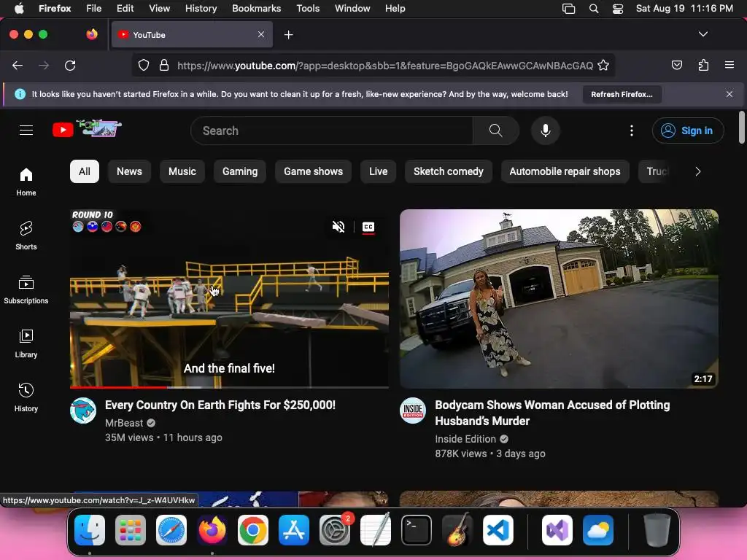Click the page vertical scrollbar
This screenshot has width=747, height=560.
click(x=741, y=127)
